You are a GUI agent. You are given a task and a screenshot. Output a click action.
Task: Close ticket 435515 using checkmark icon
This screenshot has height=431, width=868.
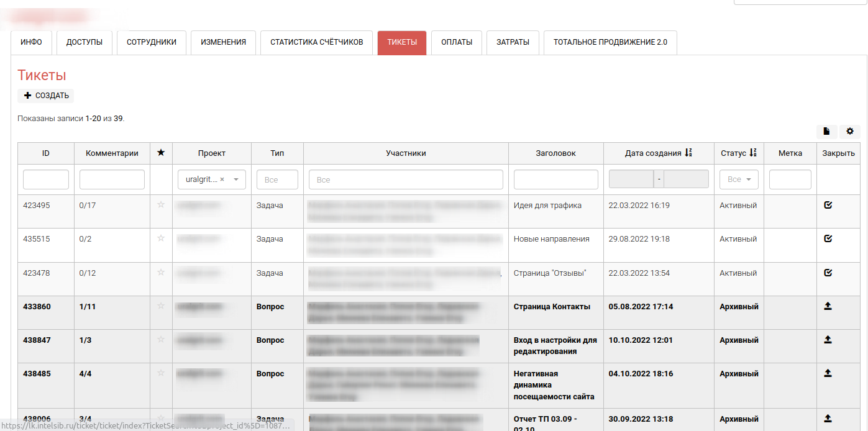pos(828,238)
